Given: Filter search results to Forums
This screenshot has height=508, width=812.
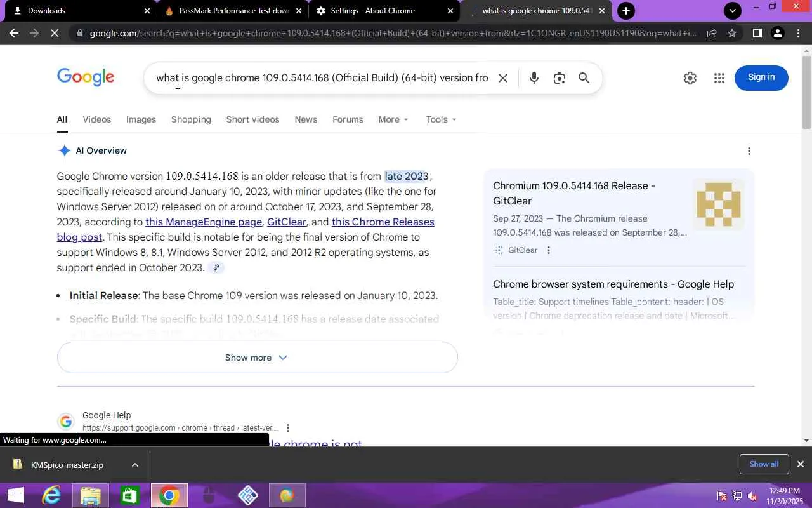Looking at the screenshot, I should tap(348, 119).
